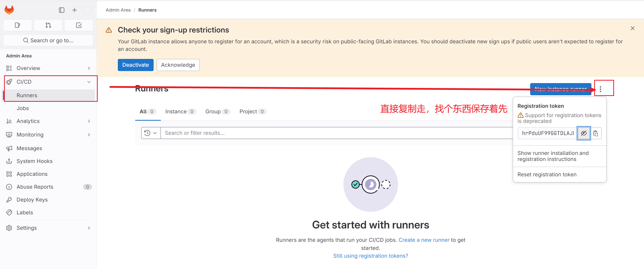The height and width of the screenshot is (269, 644).
Task: Toggle registration token visibility eye icon
Action: (x=584, y=133)
